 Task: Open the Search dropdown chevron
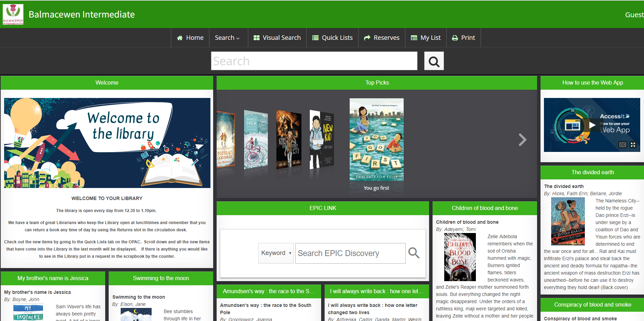click(x=237, y=38)
